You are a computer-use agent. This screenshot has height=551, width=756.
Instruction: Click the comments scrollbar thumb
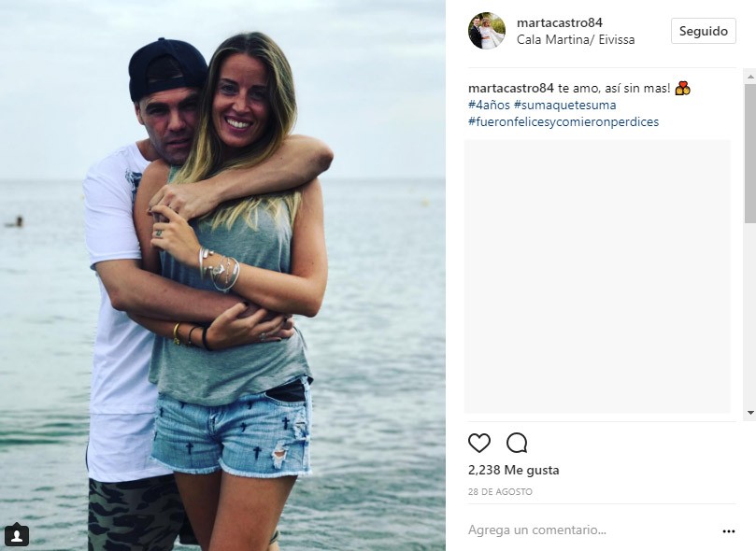tap(750, 153)
